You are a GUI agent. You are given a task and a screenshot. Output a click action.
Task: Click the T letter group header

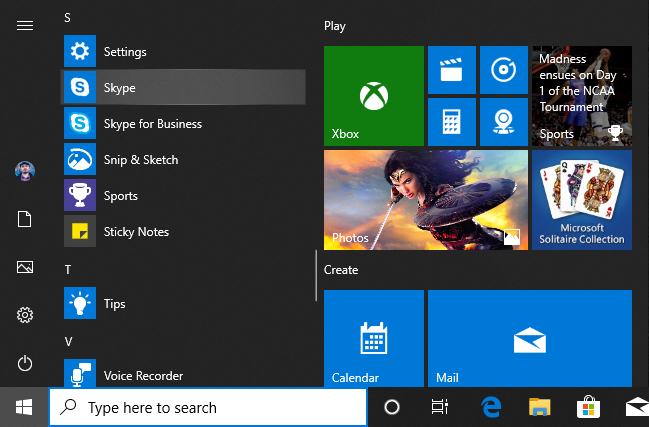68,270
